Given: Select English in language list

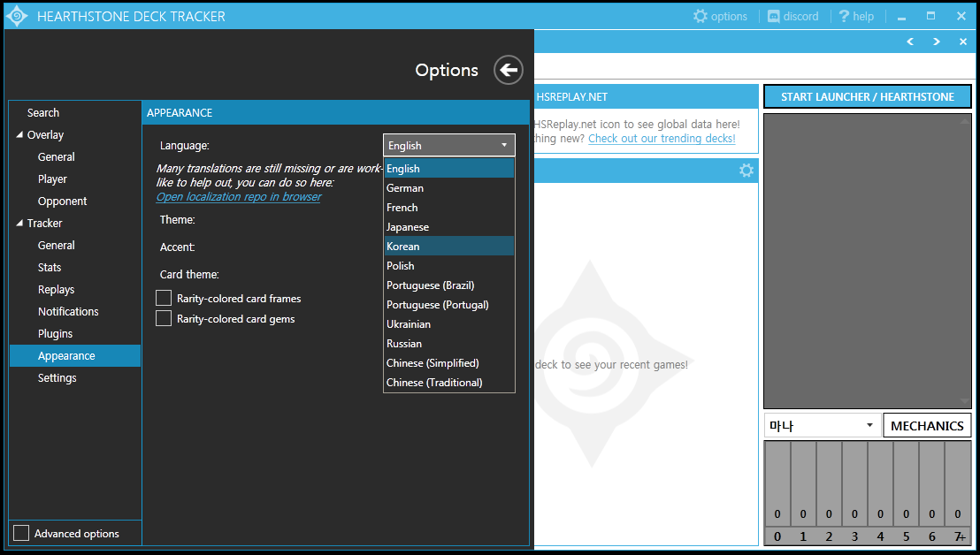Looking at the screenshot, I should [x=448, y=169].
